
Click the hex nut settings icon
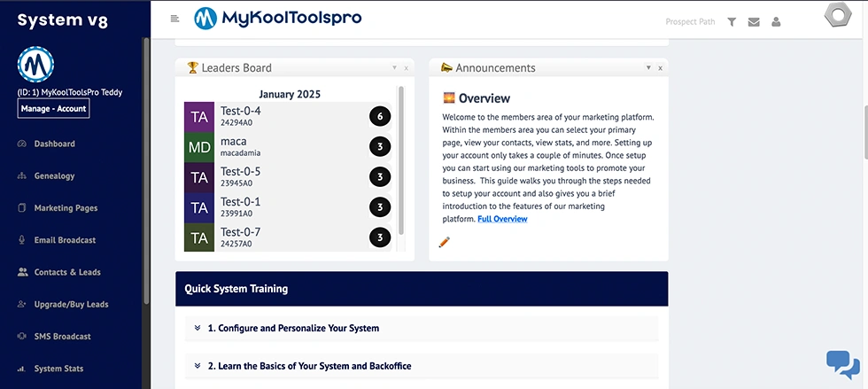point(837,17)
